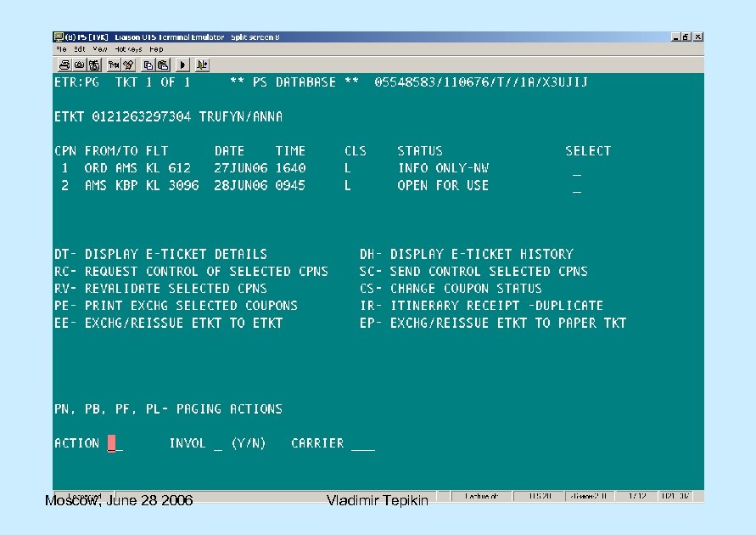Click ETR:PG header text

point(76,82)
